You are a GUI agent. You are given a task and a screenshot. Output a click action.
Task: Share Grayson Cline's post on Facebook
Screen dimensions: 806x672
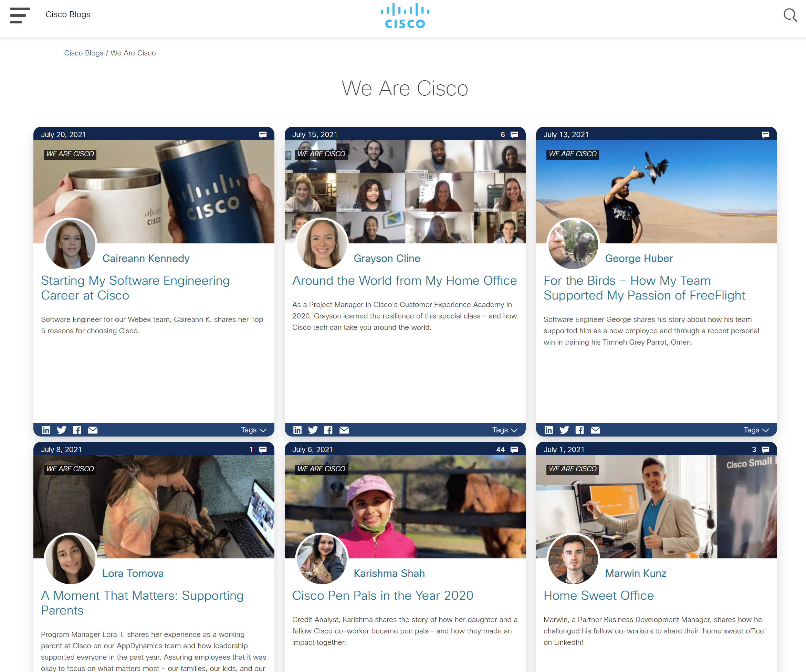(328, 430)
